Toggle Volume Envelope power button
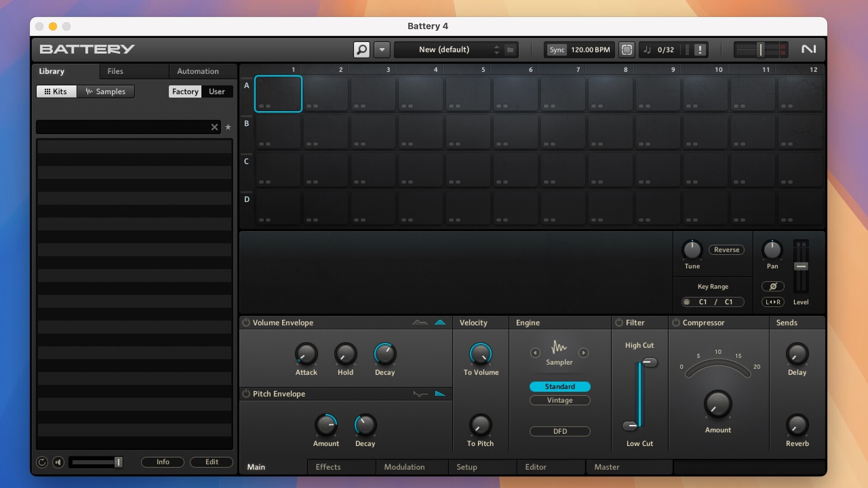The image size is (868, 488). [246, 323]
